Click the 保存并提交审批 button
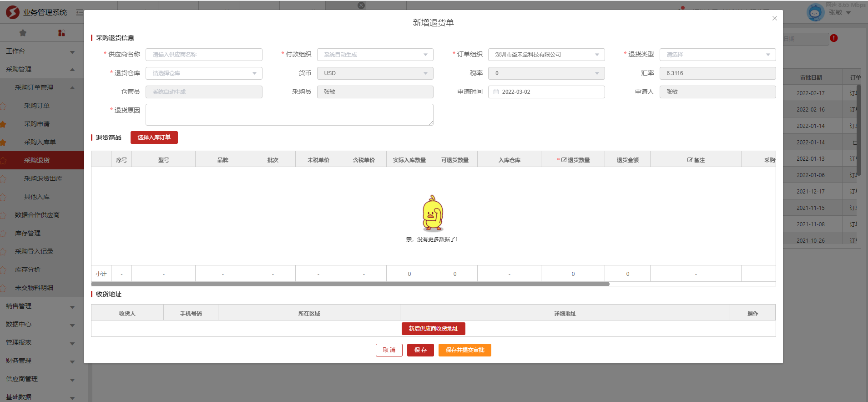 tap(464, 350)
